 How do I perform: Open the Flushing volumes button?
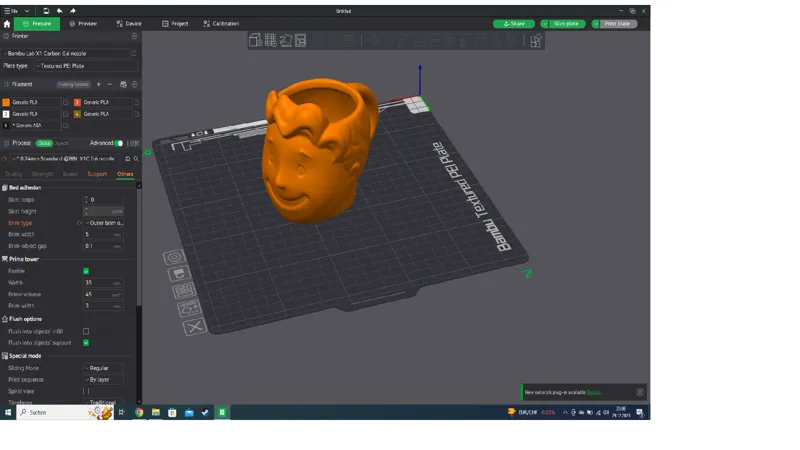(73, 85)
